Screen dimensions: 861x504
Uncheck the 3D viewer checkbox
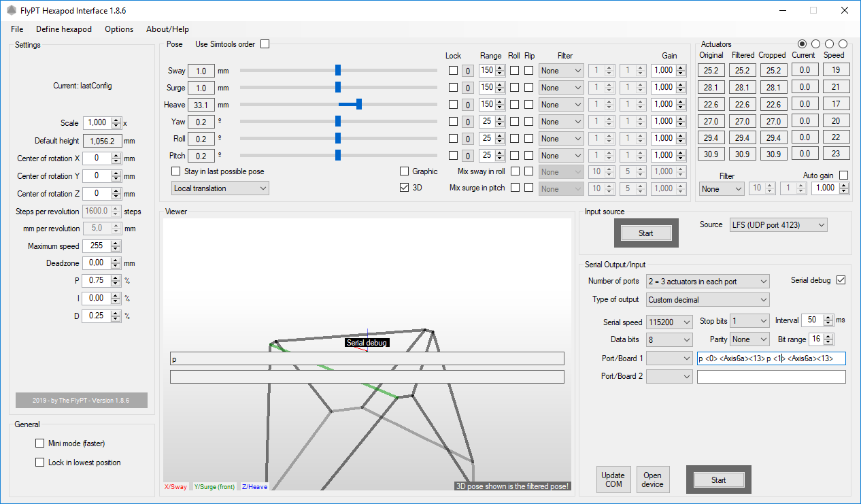tap(405, 188)
